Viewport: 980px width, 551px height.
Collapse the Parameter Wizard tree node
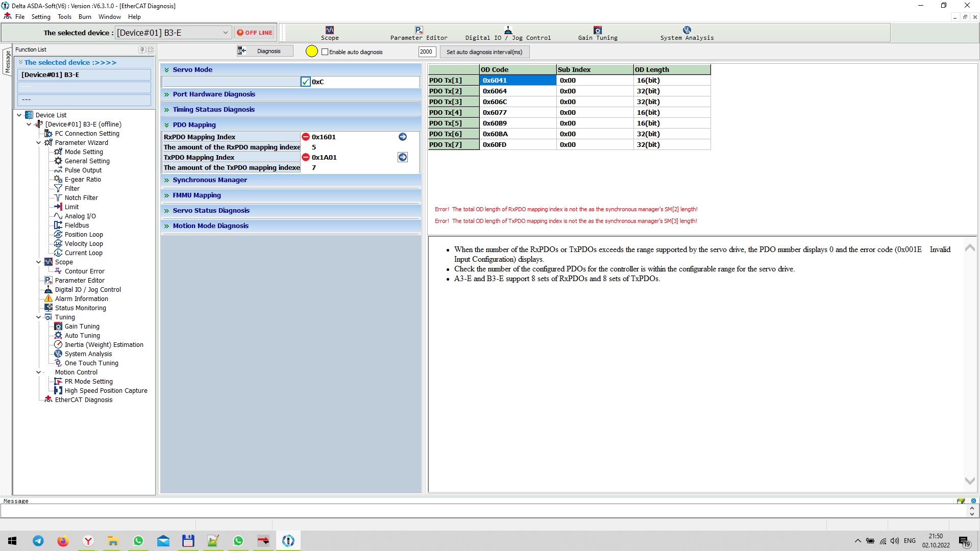39,143
